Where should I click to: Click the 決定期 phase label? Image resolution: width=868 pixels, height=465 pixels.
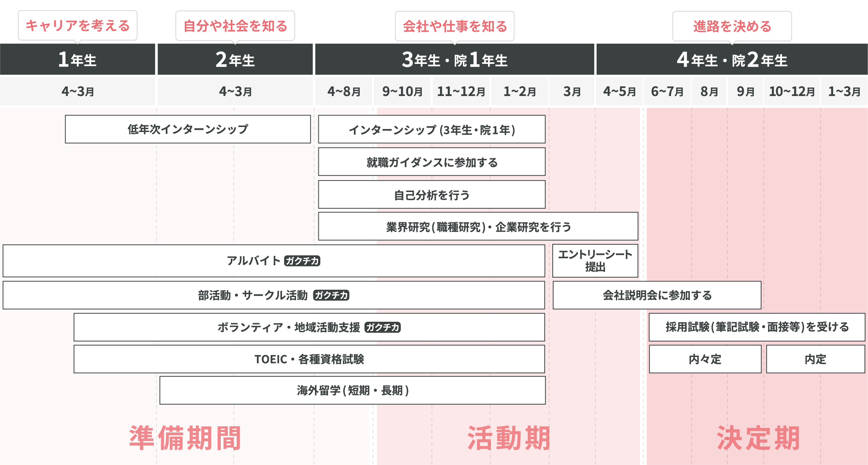pos(758,438)
